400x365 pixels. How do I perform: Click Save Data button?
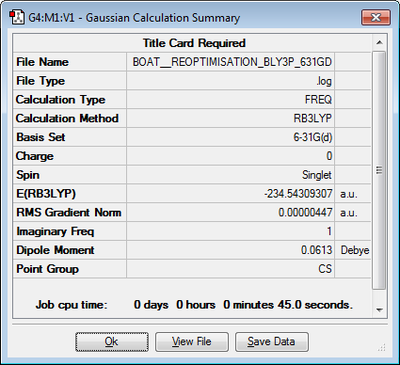pos(272,342)
